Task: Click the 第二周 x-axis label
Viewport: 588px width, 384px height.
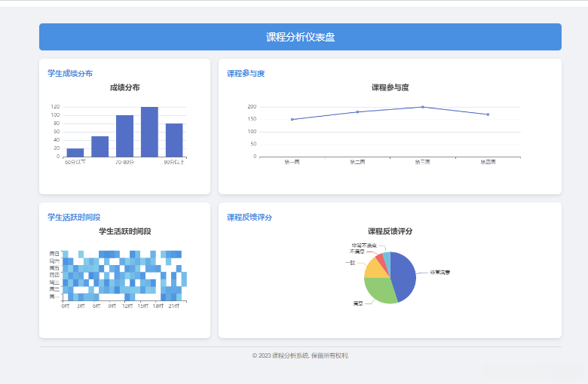Action: [357, 162]
